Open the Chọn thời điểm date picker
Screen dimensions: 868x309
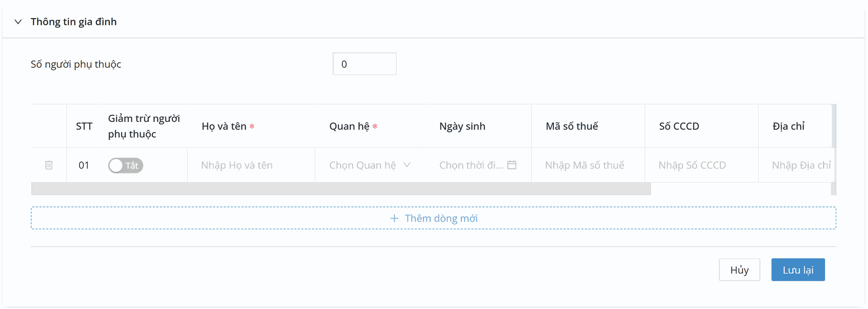point(470,165)
